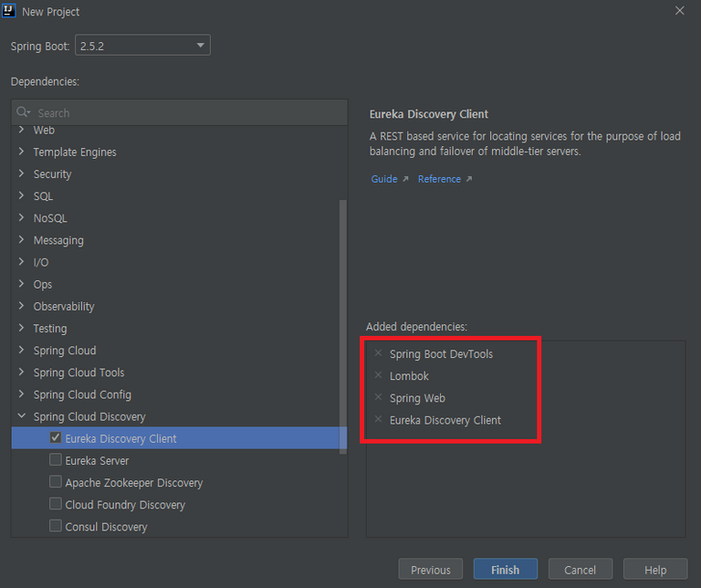Uncheck Eureka Discovery Client checkbox
Viewport: 701px width, 588px height.
(56, 437)
